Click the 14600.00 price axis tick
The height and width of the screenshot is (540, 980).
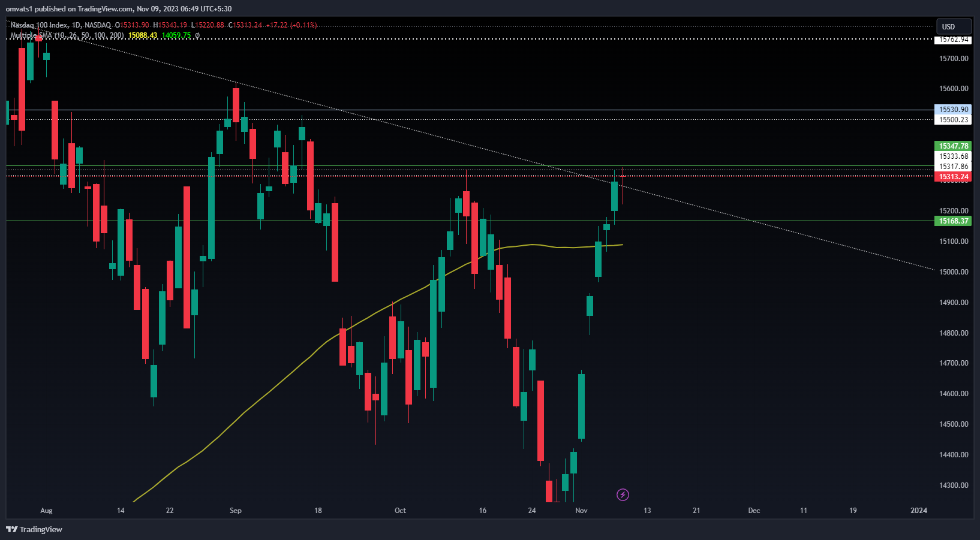pos(954,394)
